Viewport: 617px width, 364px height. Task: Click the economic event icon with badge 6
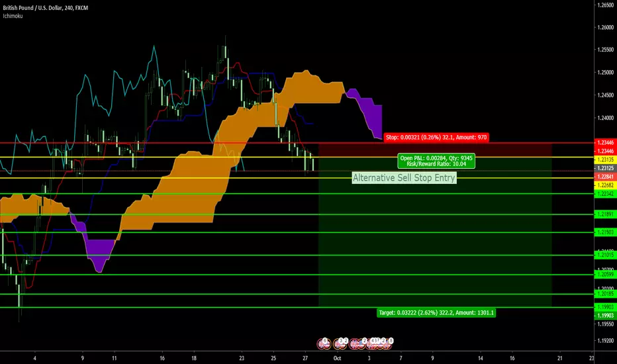point(324,344)
